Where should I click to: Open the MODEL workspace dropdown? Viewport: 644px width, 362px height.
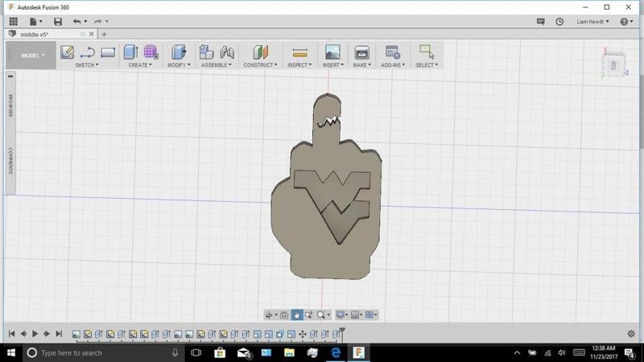[32, 56]
